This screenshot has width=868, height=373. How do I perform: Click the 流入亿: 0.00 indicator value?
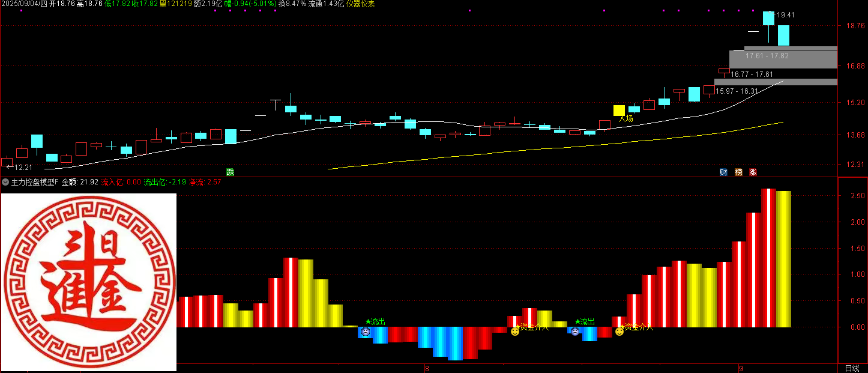click(121, 181)
